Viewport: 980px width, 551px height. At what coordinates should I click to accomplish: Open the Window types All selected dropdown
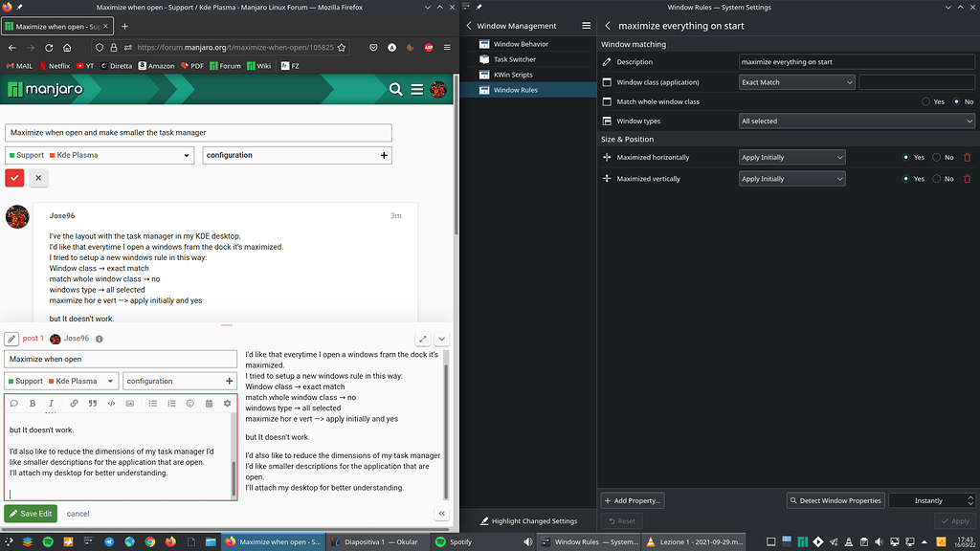click(x=855, y=120)
